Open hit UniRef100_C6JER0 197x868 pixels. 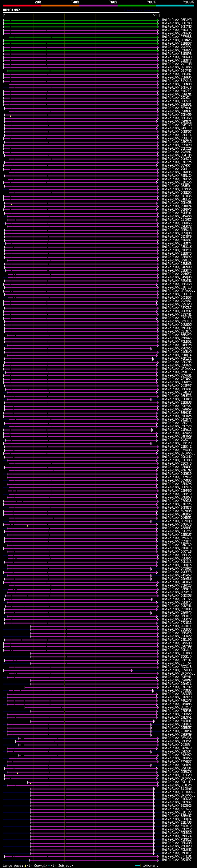[x=177, y=785]
